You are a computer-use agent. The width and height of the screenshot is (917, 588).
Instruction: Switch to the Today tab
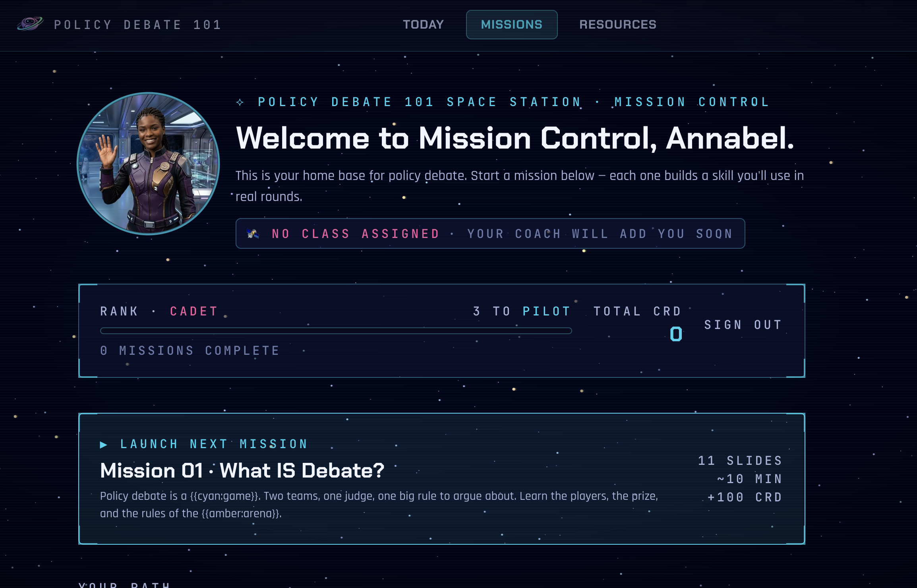[x=423, y=25]
